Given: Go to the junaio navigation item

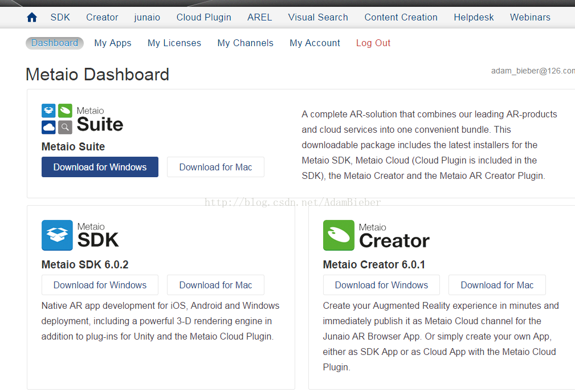Looking at the screenshot, I should point(147,17).
